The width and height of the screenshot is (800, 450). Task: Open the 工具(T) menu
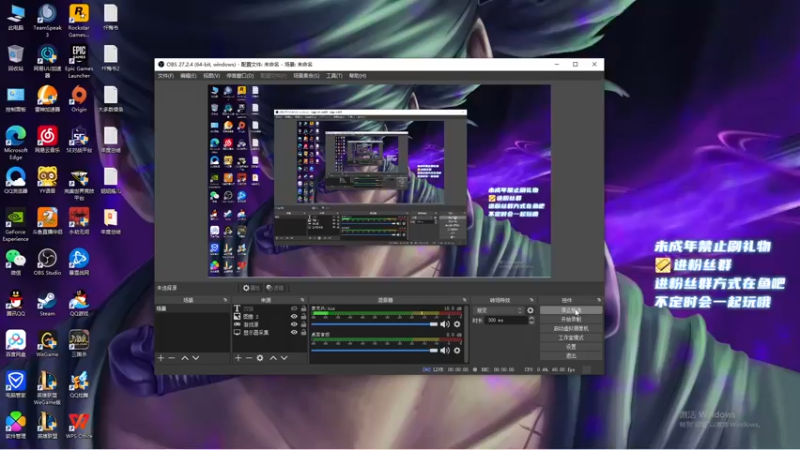(x=334, y=75)
